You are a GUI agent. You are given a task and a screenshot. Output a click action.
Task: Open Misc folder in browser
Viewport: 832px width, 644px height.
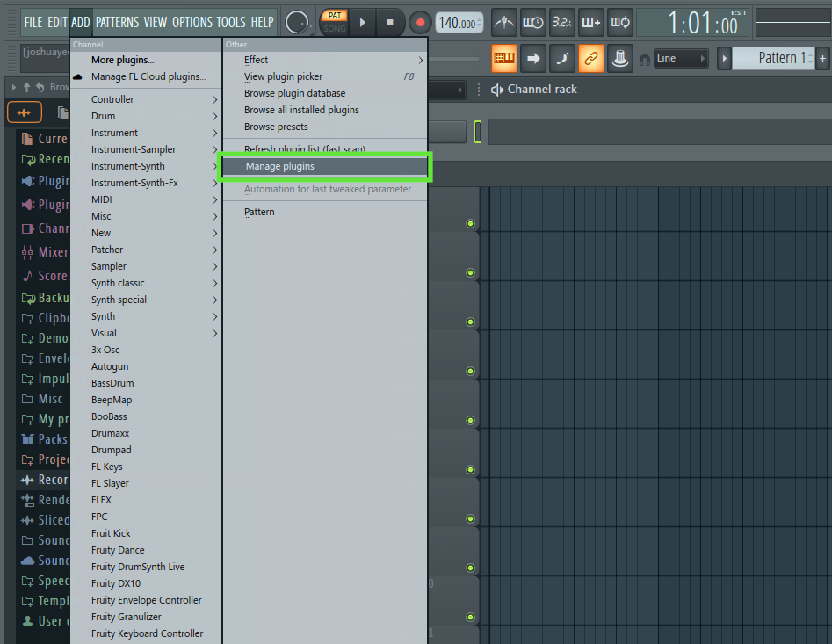[x=42, y=399]
